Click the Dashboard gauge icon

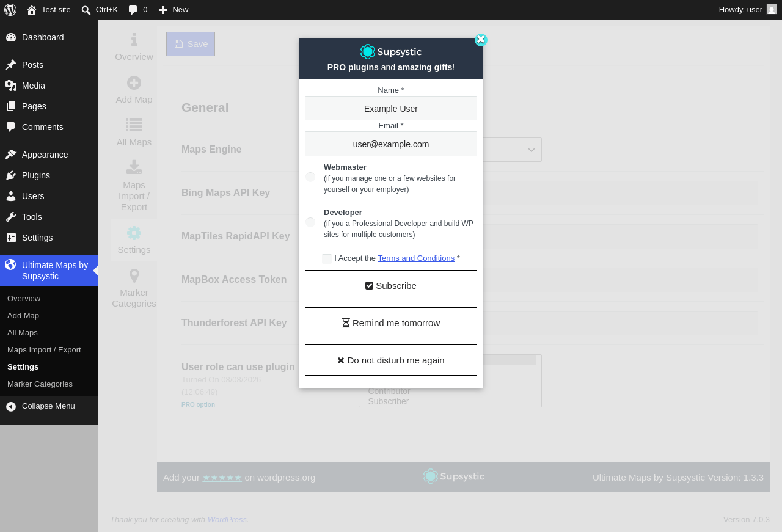(x=11, y=37)
